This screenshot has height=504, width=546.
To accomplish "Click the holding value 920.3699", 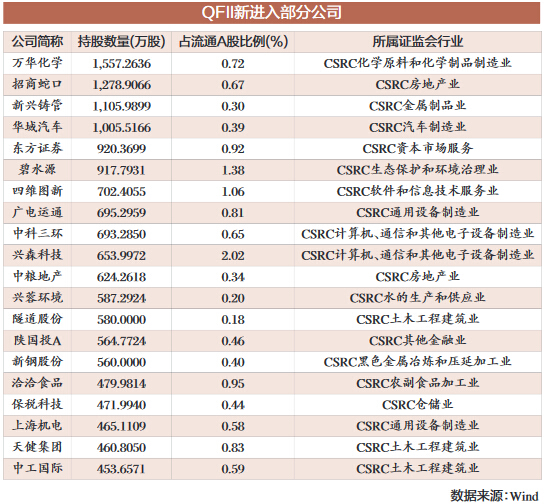I will [x=121, y=149].
